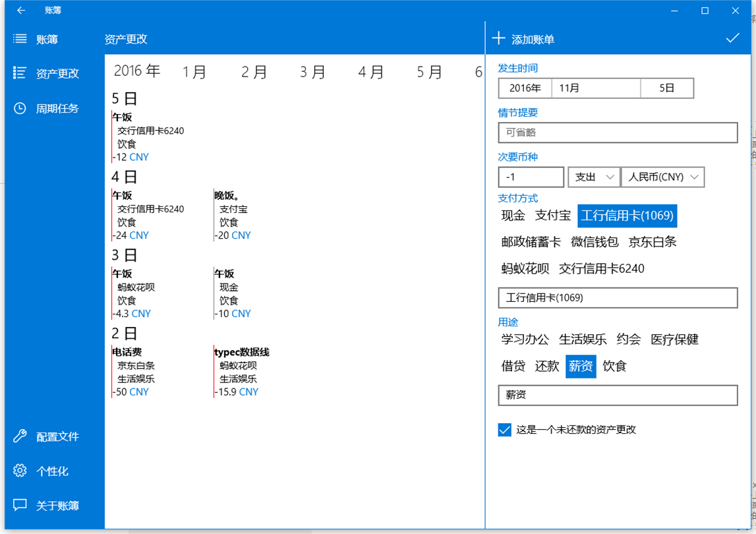Open the 周期任务 clock icon

[19, 108]
